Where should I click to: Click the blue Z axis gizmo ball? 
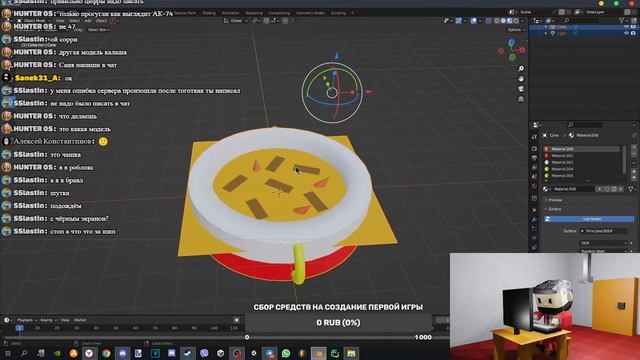pyautogui.click(x=511, y=42)
